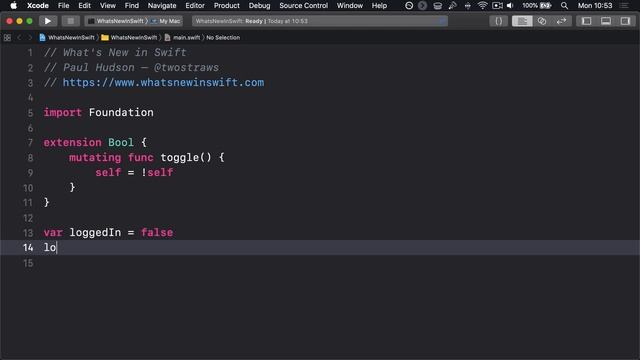Open the Source Control menu

(x=303, y=5)
